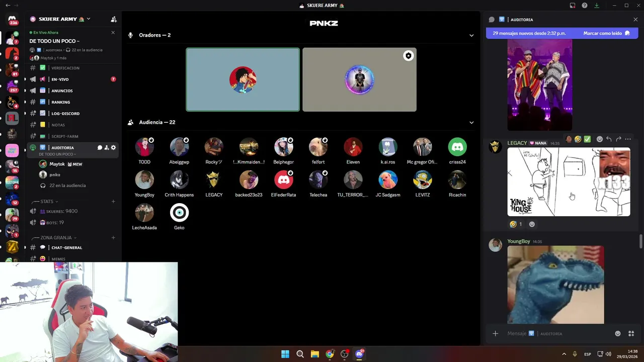Add channel to STATS category with plus

pos(113,202)
